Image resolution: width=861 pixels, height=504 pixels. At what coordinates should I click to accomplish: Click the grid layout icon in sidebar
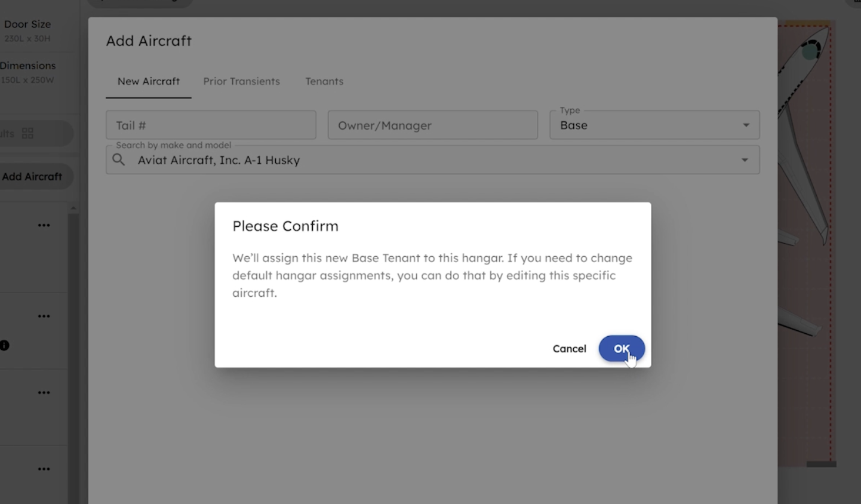tap(27, 133)
